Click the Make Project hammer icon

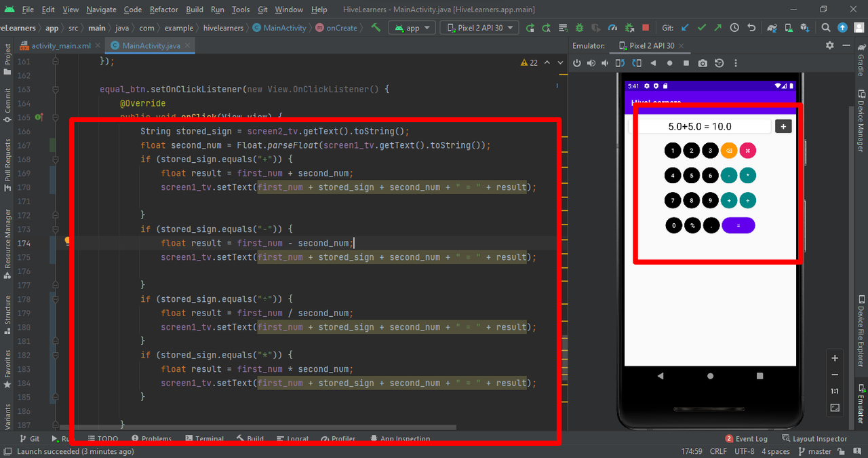tap(375, 28)
